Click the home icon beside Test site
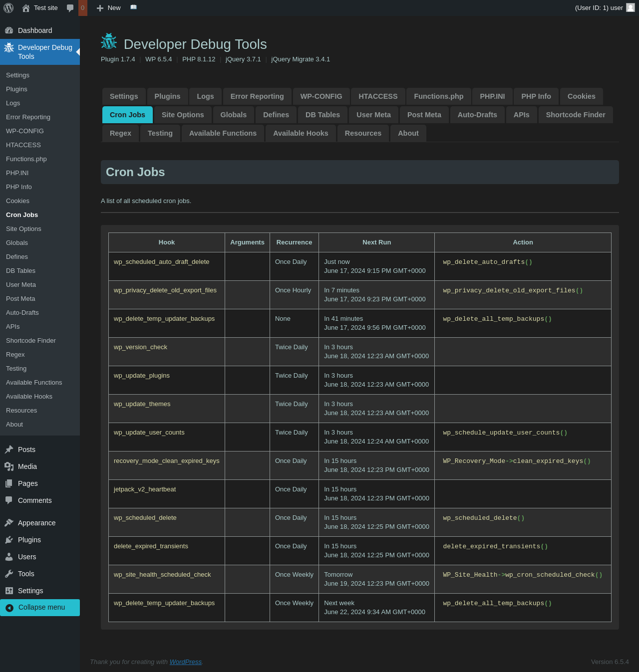Screen dimensions: 639x672 tap(26, 8)
